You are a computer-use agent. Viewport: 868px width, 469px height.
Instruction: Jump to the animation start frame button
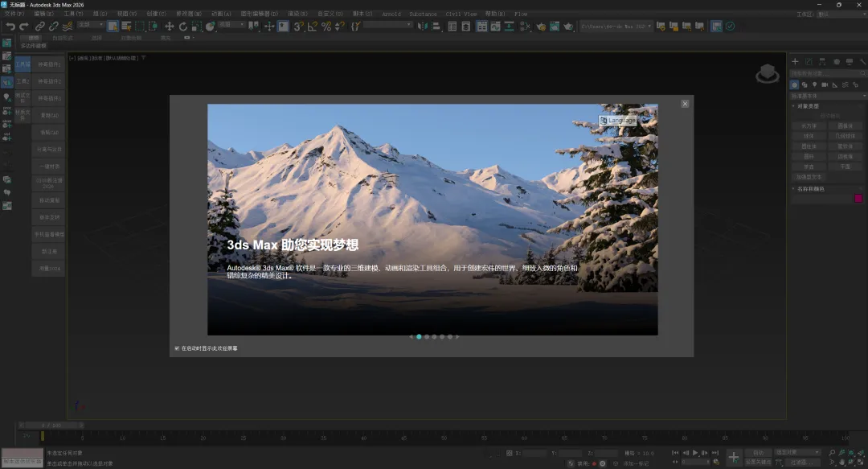coord(675,453)
